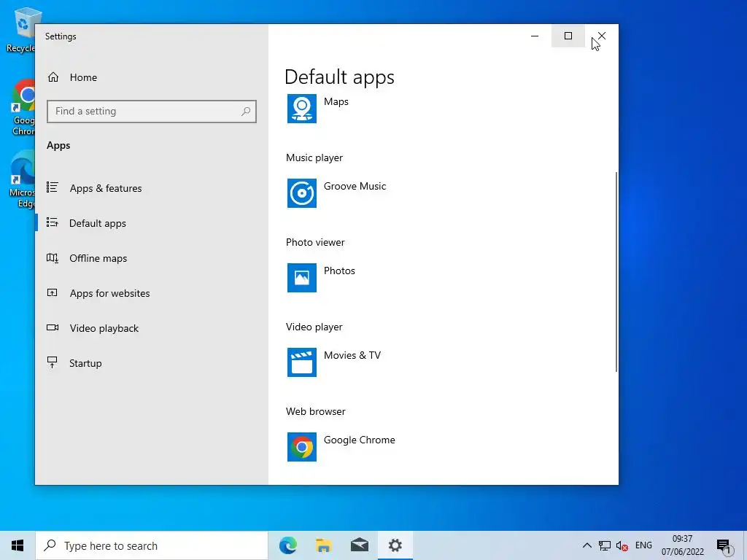
Task: Click the Apps for websites icon
Action: click(x=53, y=292)
